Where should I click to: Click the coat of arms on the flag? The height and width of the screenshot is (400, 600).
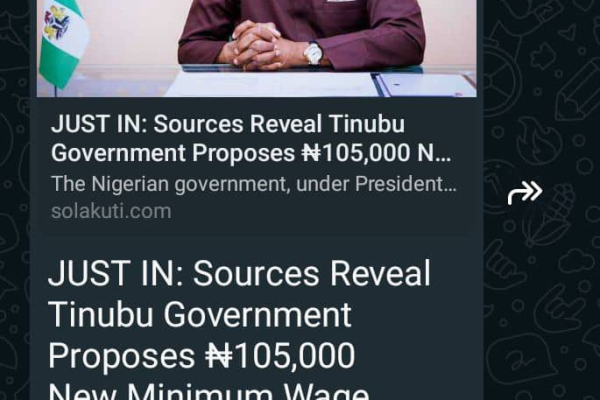click(x=57, y=22)
